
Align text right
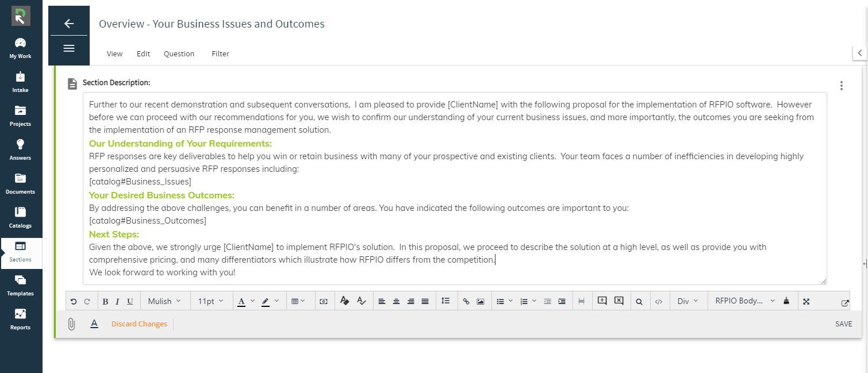pos(410,301)
